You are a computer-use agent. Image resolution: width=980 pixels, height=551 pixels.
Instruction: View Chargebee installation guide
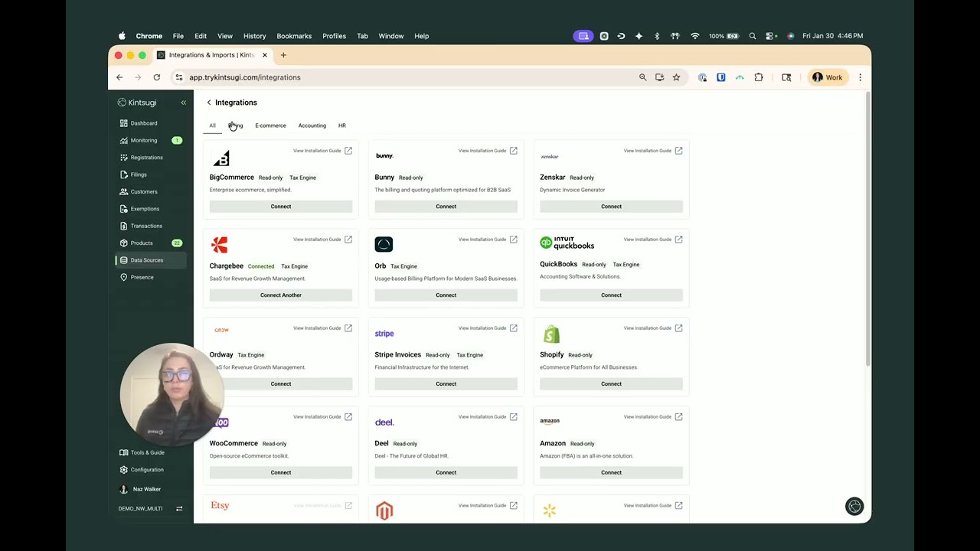coord(322,240)
